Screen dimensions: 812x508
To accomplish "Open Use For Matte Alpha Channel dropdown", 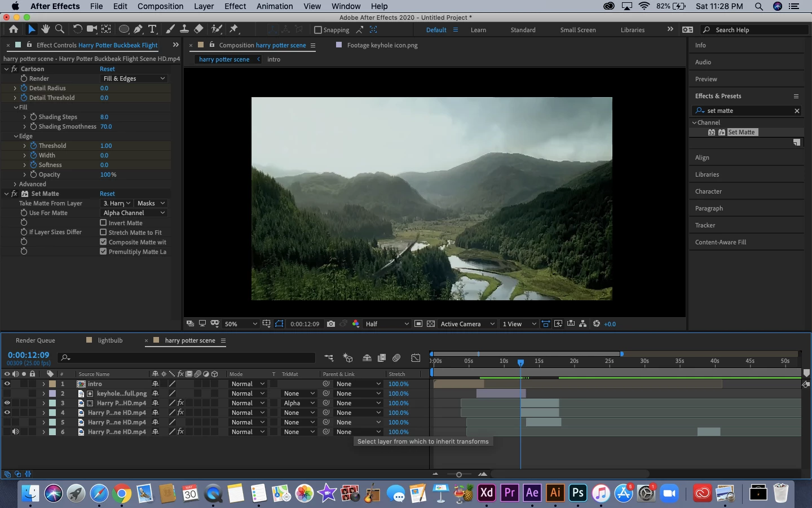I will click(x=134, y=213).
